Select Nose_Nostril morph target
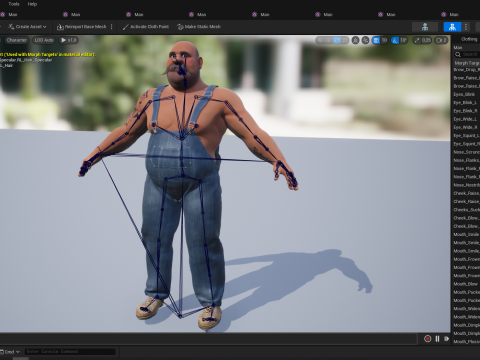Screen dimensions: 480x360 tap(466, 185)
